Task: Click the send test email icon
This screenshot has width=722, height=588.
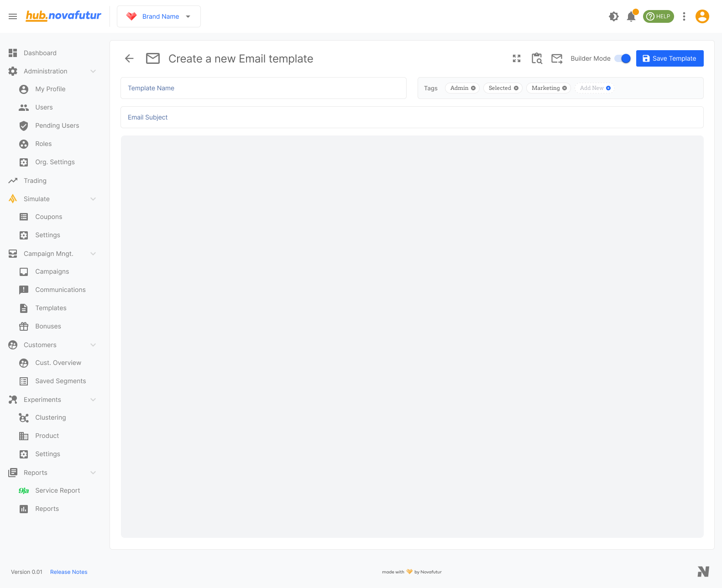Action: 557,58
